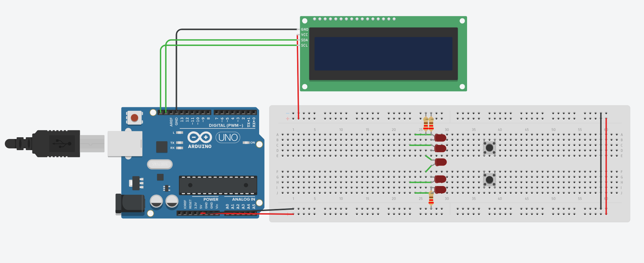Viewport: 644px width, 263px height.
Task: Click the red reset button on the Arduino
Action: tap(134, 118)
